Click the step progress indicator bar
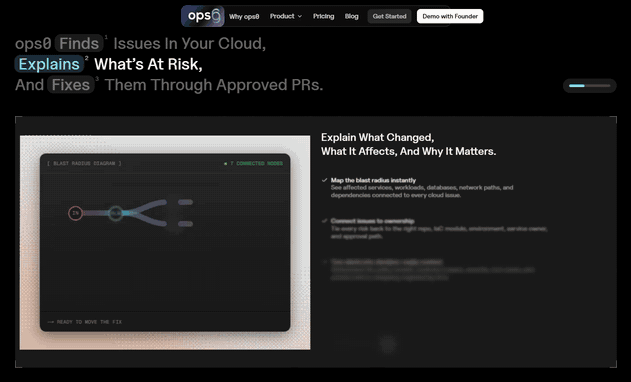The height and width of the screenshot is (382, 631). pyautogui.click(x=590, y=86)
